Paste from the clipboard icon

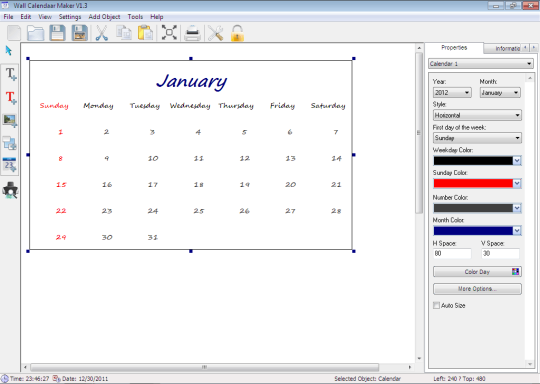pos(145,33)
